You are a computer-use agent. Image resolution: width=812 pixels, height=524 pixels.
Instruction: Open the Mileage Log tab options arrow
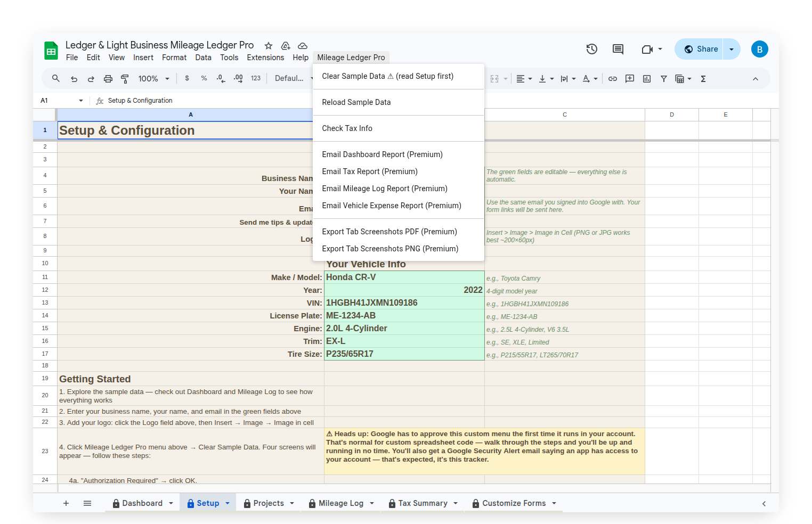(x=372, y=503)
